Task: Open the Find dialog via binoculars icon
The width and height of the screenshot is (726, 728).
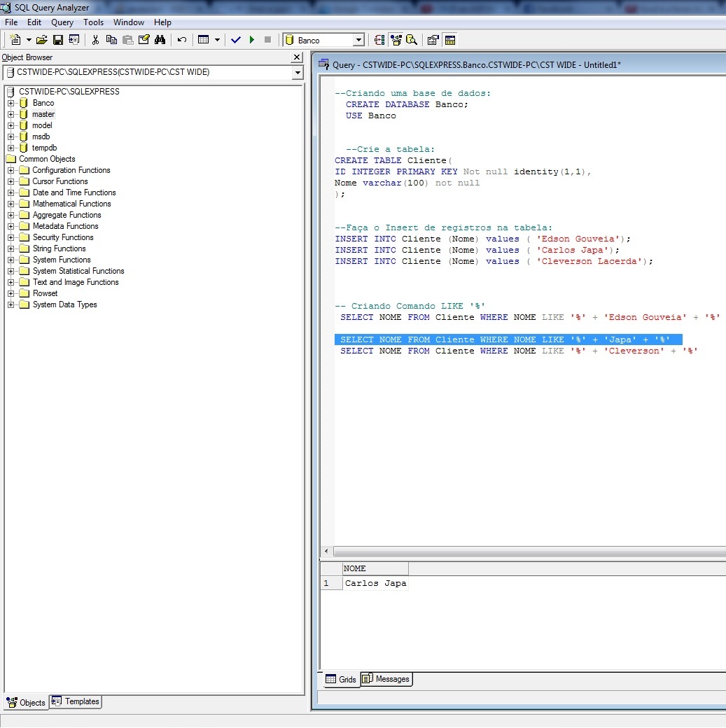Action: click(x=160, y=40)
